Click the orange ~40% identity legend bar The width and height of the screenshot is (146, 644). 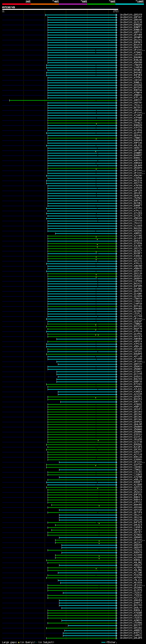(x=45, y=4)
